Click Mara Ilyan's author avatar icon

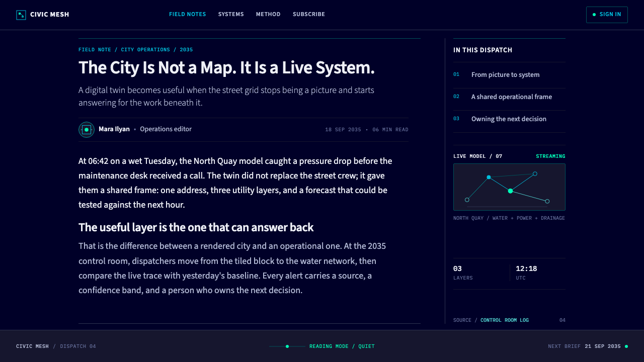coord(87,130)
